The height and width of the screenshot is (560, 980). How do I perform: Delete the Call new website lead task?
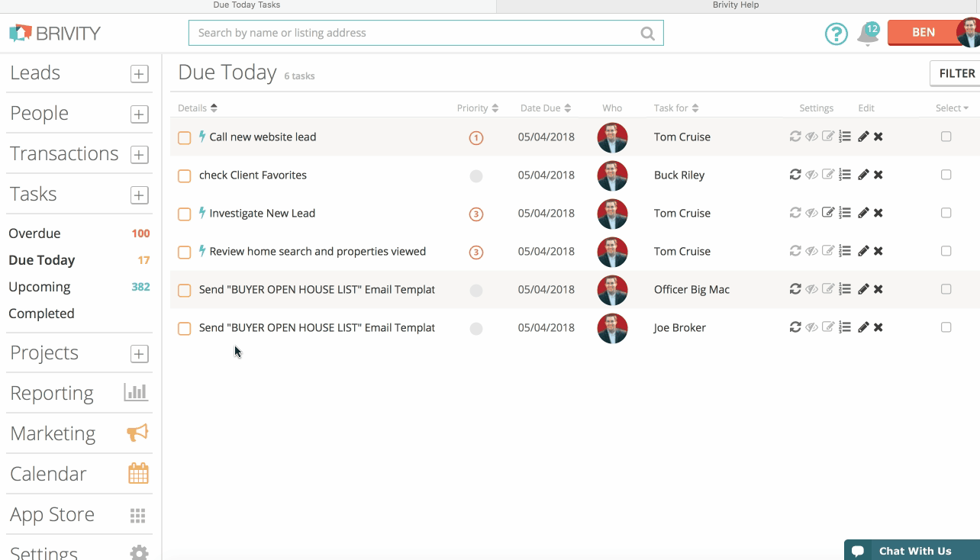[878, 137]
